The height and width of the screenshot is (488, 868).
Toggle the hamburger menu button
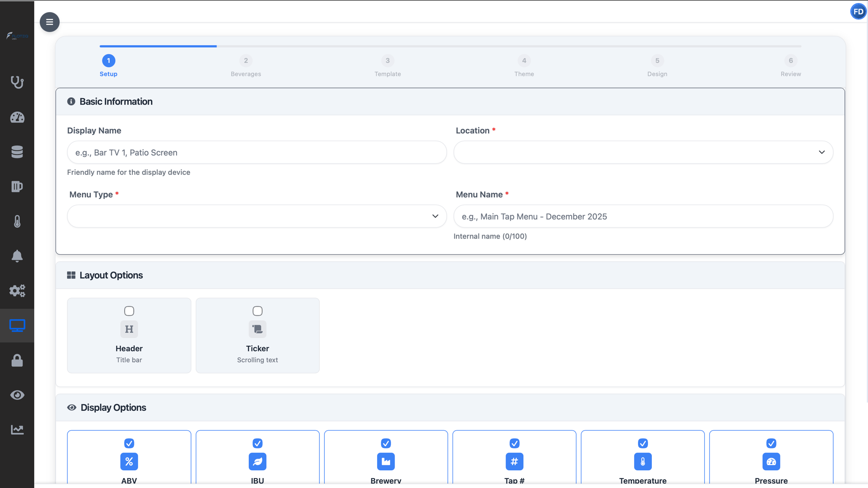(49, 22)
